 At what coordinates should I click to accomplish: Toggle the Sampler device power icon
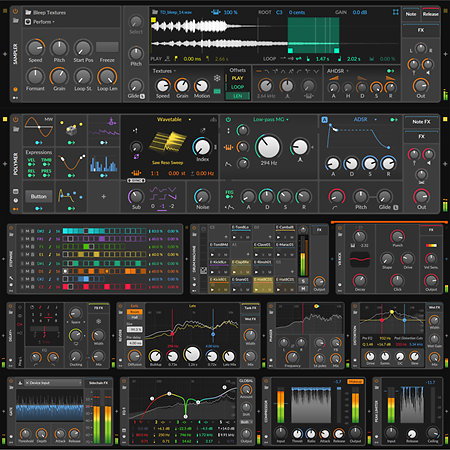point(15,12)
